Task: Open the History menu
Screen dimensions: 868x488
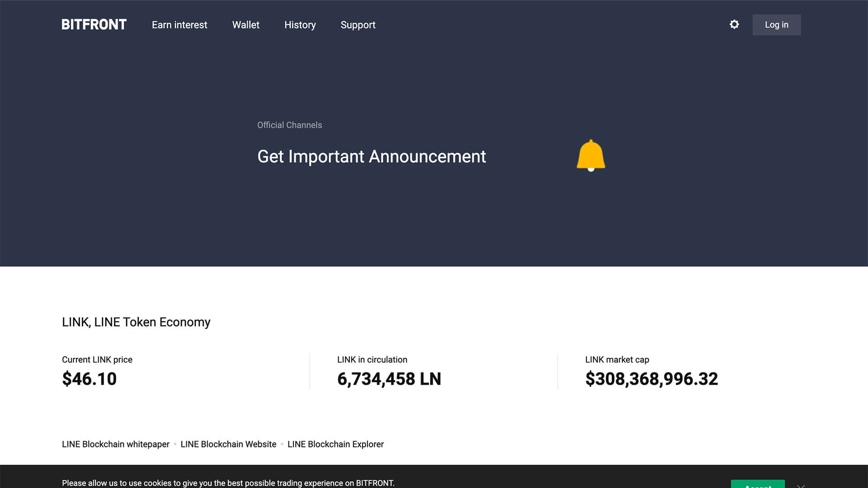Action: coord(300,25)
